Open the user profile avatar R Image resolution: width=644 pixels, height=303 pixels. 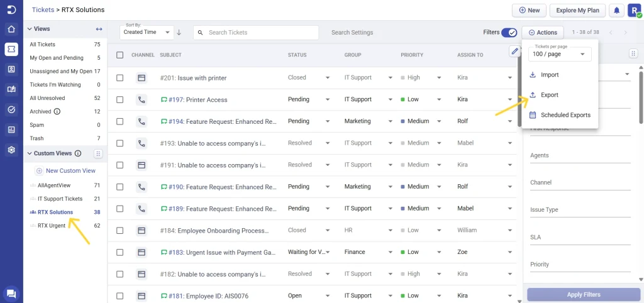pos(634,10)
